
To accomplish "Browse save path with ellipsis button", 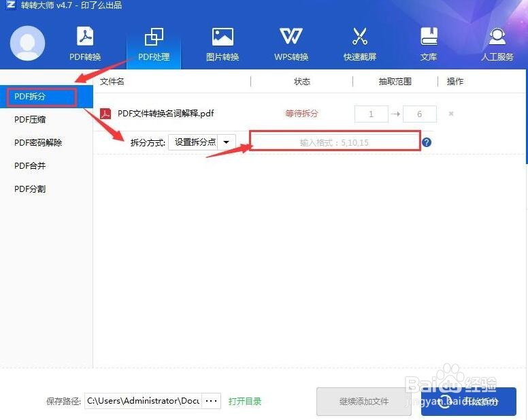I will pyautogui.click(x=211, y=401).
